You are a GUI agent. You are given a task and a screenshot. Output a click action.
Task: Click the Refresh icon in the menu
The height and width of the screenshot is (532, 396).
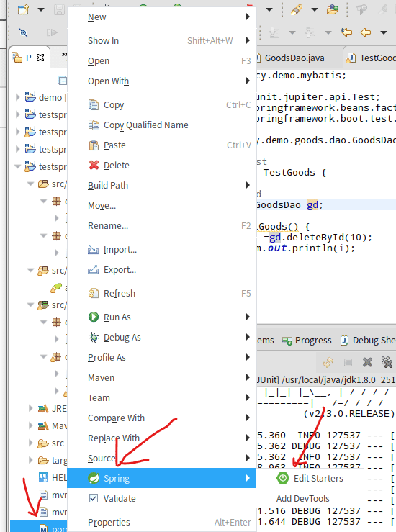tap(94, 293)
